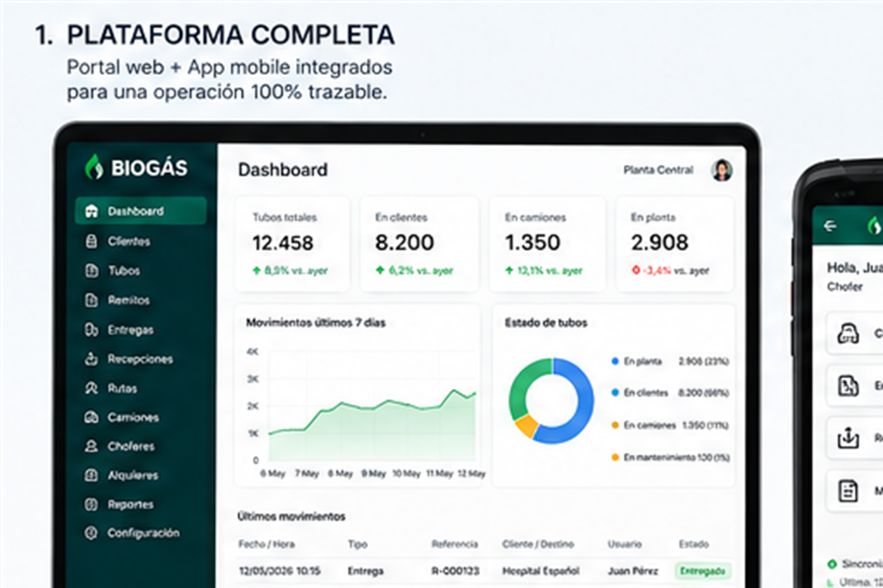Viewport: 883px width, 588px height.
Task: Click the Tipo column header
Action: click(x=357, y=544)
